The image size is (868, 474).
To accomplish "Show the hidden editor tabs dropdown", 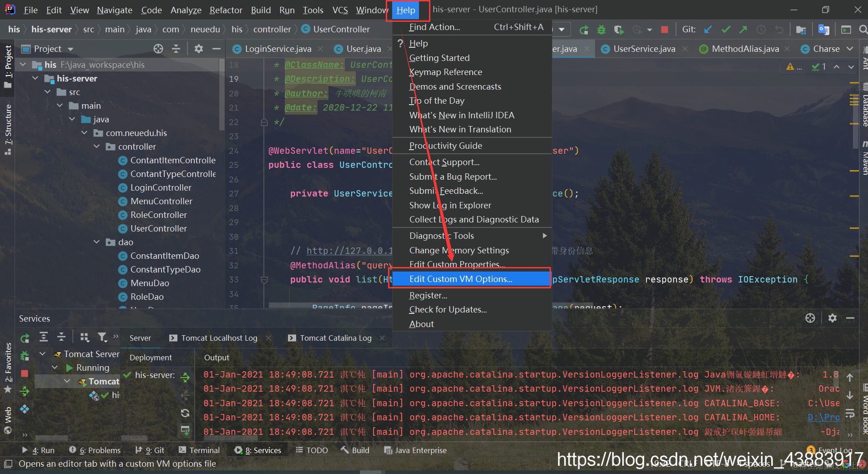I will [850, 49].
